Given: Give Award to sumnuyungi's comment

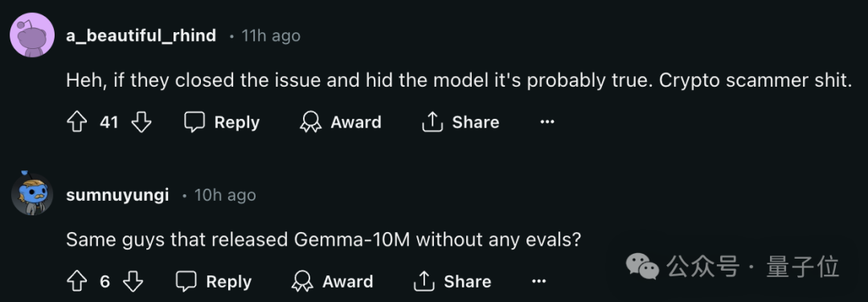Looking at the screenshot, I should (332, 282).
